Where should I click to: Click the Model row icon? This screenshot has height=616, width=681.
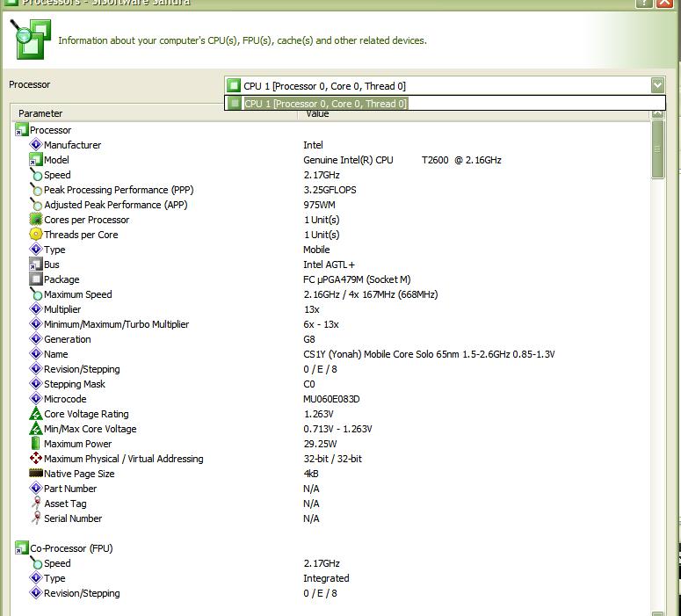(x=36, y=159)
